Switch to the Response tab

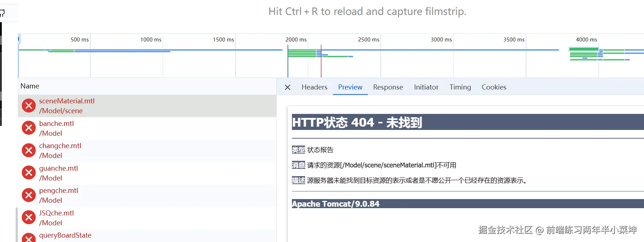click(x=388, y=87)
